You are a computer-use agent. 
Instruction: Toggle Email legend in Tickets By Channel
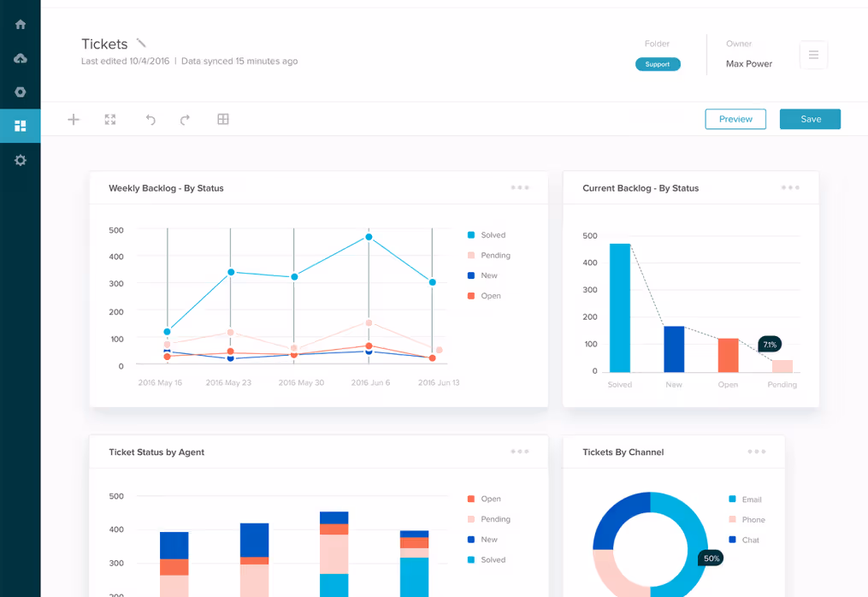[745, 499]
